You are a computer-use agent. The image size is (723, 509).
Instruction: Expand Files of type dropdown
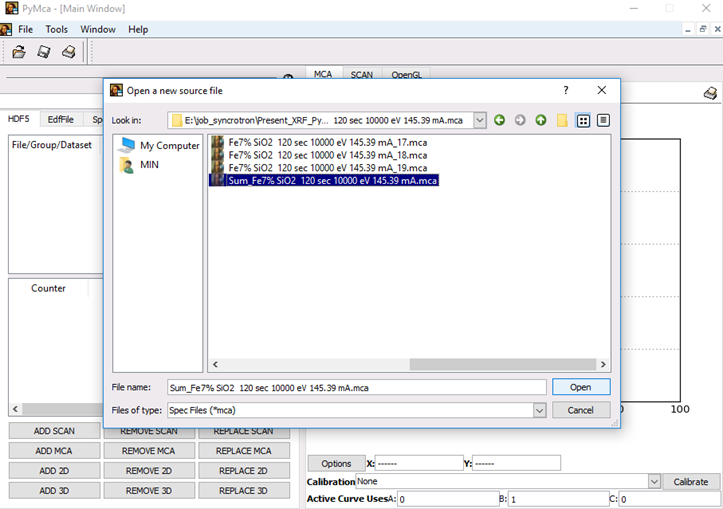point(539,410)
